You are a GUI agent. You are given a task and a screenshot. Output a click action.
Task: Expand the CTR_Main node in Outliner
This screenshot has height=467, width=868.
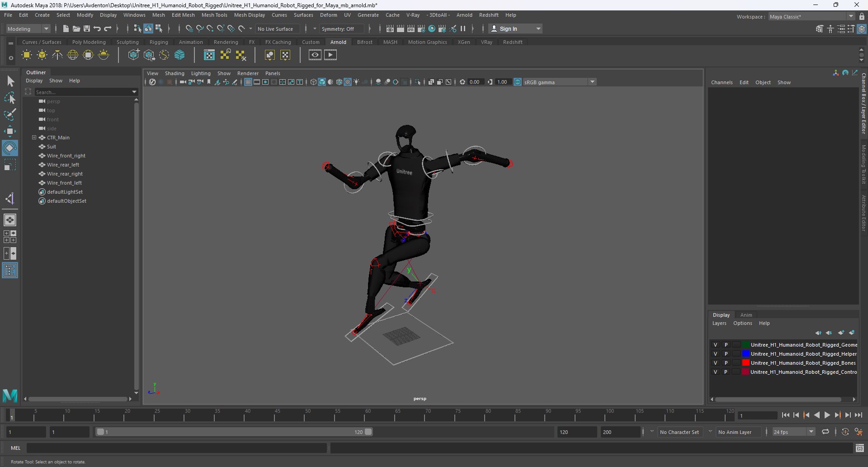click(34, 138)
